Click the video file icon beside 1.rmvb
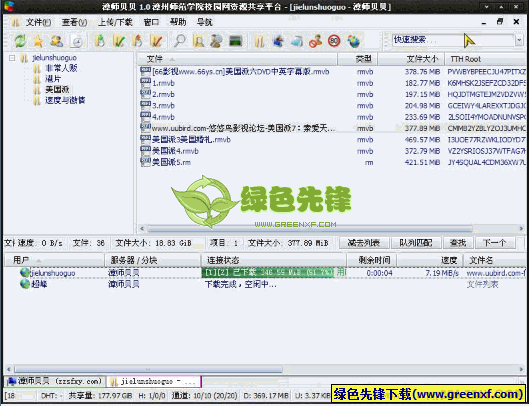Viewport: 529px width, 406px height. [x=145, y=82]
